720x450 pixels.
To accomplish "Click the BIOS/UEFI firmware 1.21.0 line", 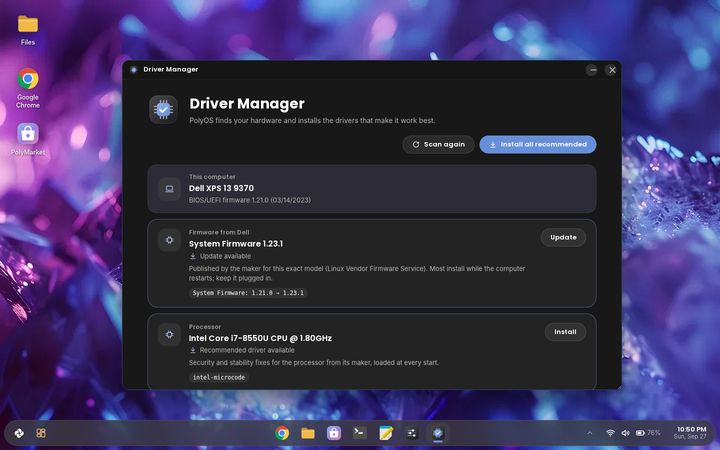I will [x=249, y=200].
